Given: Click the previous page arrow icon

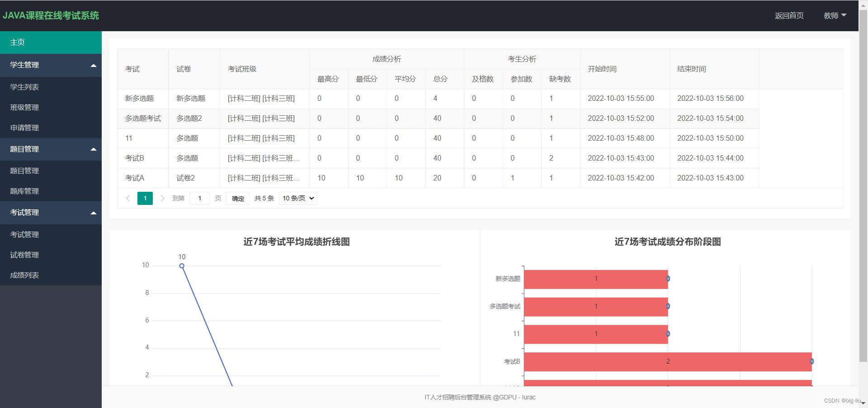Looking at the screenshot, I should click(x=128, y=198).
